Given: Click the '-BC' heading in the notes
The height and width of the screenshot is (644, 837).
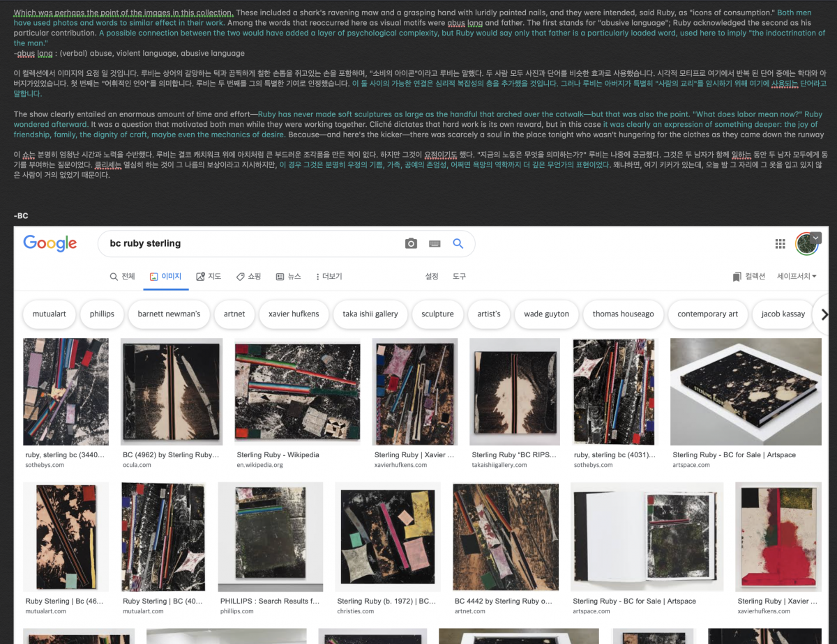Looking at the screenshot, I should coord(21,216).
